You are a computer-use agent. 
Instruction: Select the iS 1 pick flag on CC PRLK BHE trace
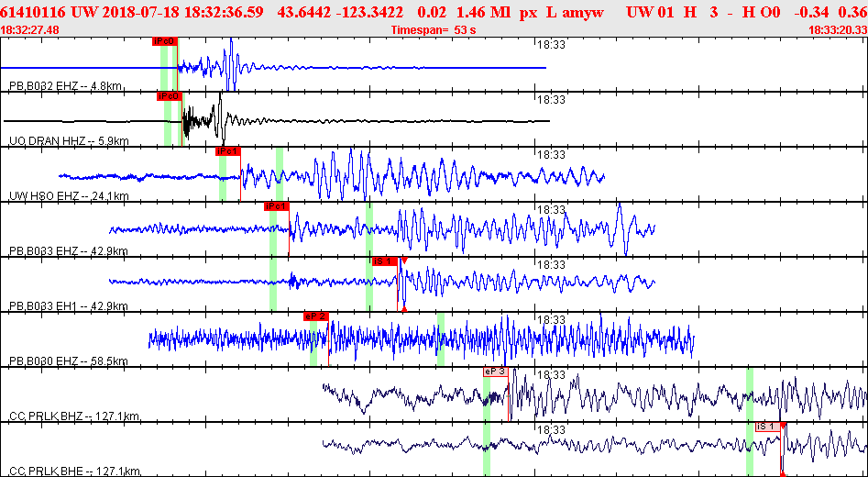[768, 426]
